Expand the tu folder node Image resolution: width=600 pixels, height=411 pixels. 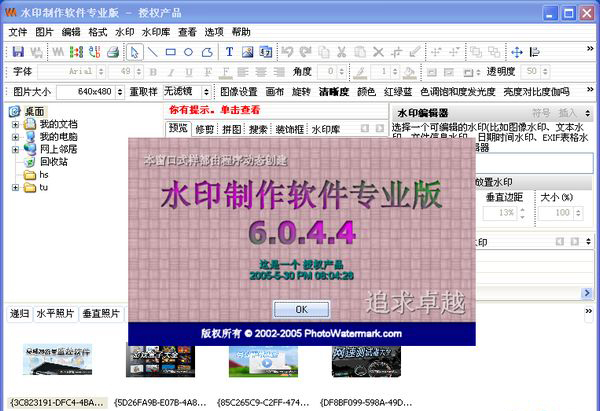point(15,188)
